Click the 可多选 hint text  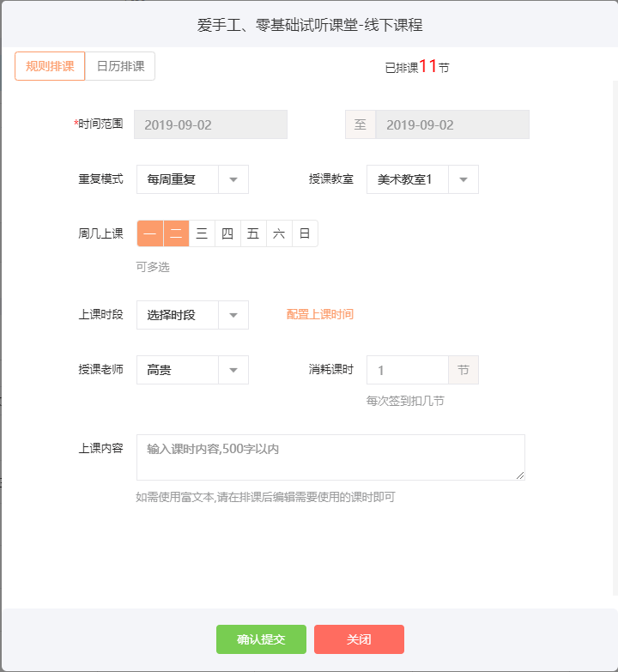coord(153,267)
